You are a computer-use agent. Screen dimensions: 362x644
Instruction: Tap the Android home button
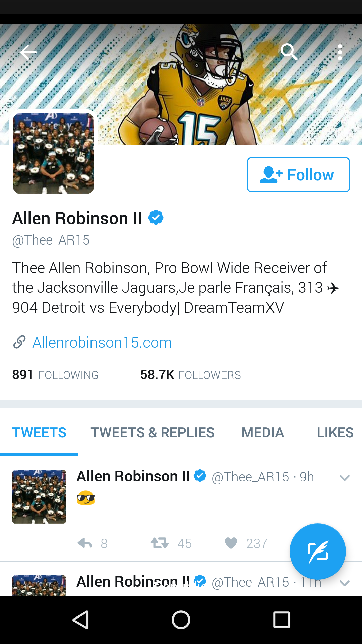(x=181, y=620)
